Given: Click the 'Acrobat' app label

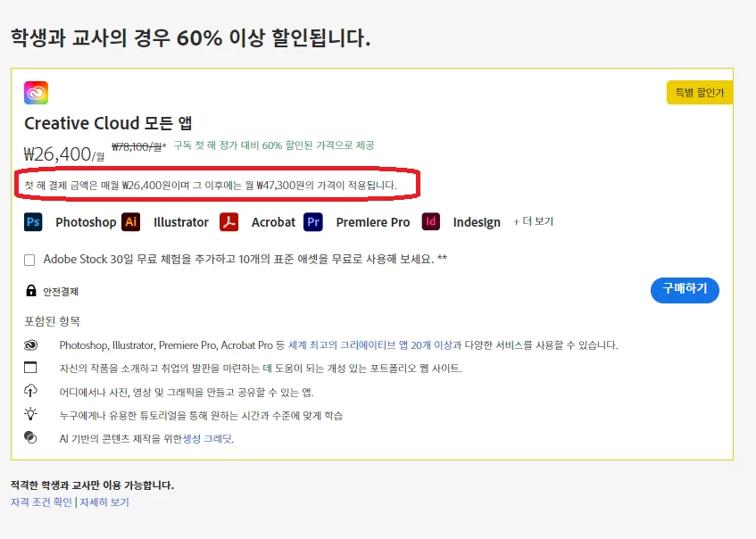Looking at the screenshot, I should (x=273, y=222).
